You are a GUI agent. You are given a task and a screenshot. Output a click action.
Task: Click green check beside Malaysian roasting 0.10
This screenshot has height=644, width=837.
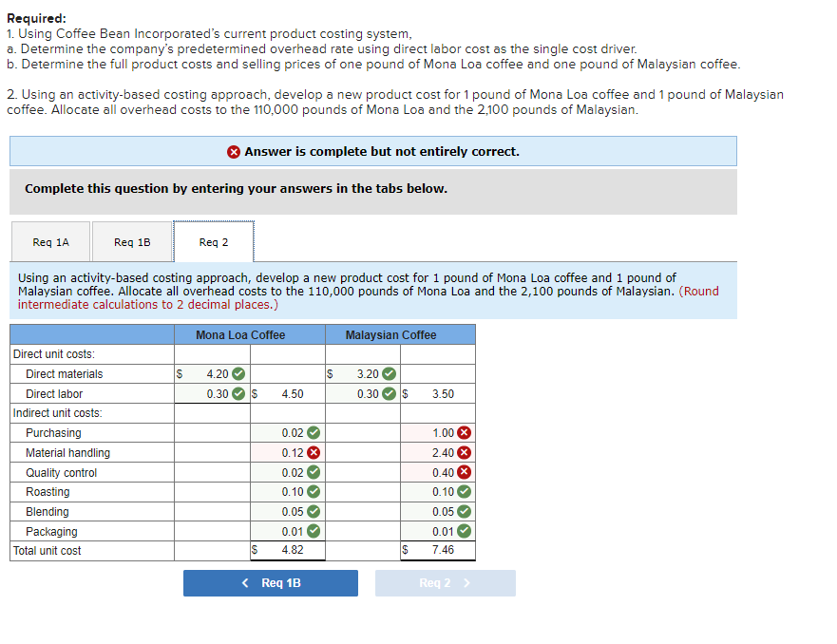coord(465,491)
